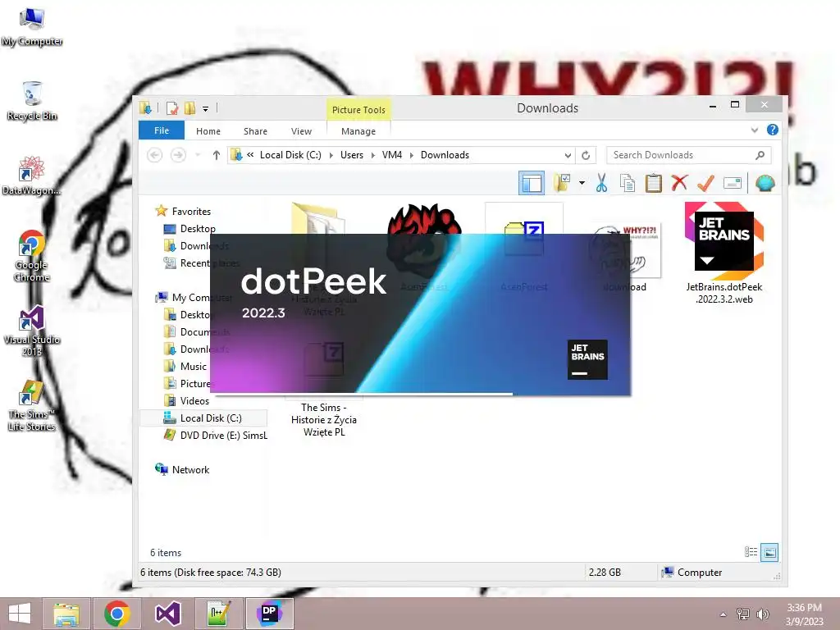840x630 pixels.
Task: Click the Back navigation arrow
Action: coord(155,155)
